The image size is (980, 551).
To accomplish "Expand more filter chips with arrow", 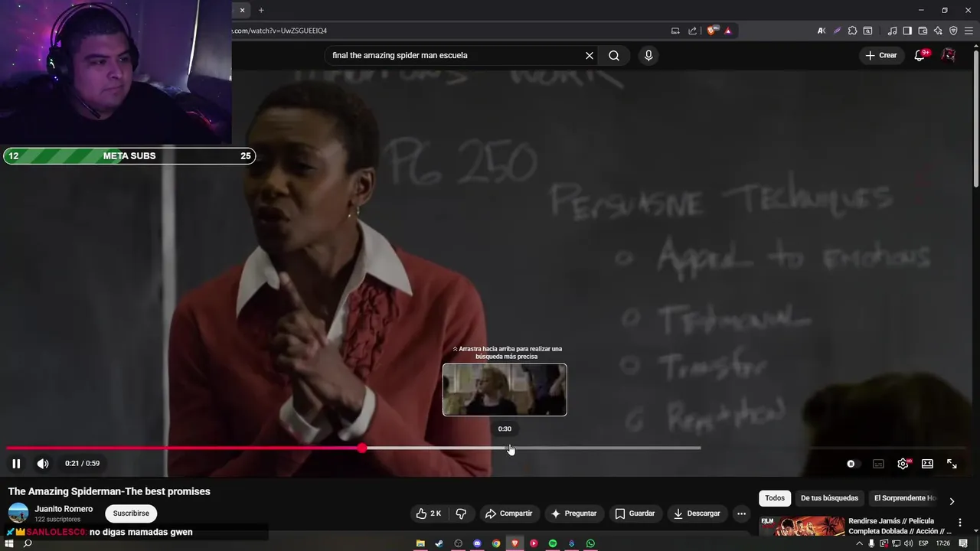I will click(x=952, y=501).
